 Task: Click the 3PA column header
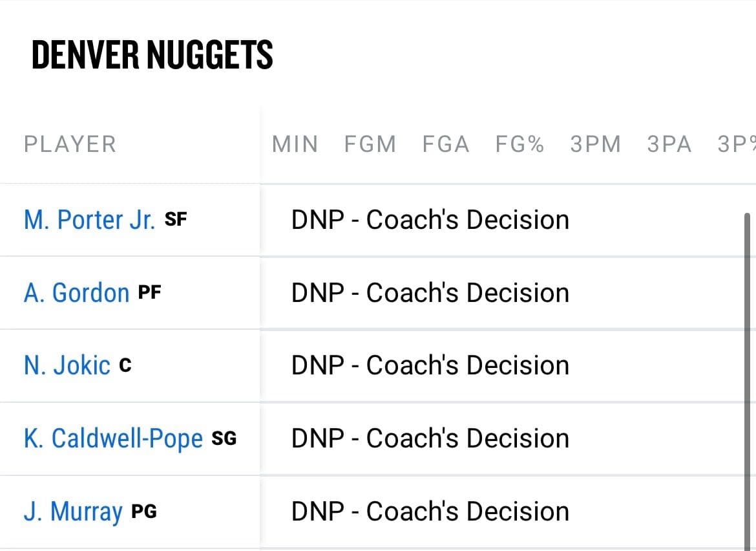tap(669, 144)
